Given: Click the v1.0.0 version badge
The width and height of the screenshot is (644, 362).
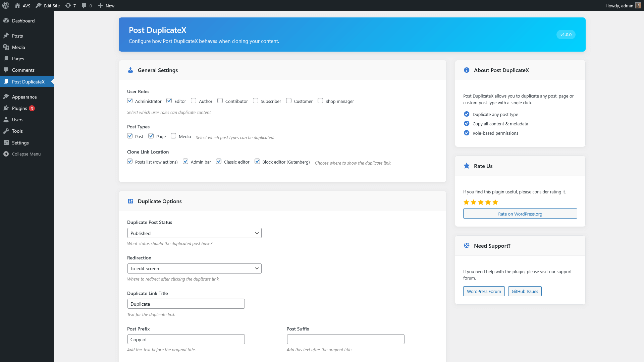Looking at the screenshot, I should pos(566,35).
